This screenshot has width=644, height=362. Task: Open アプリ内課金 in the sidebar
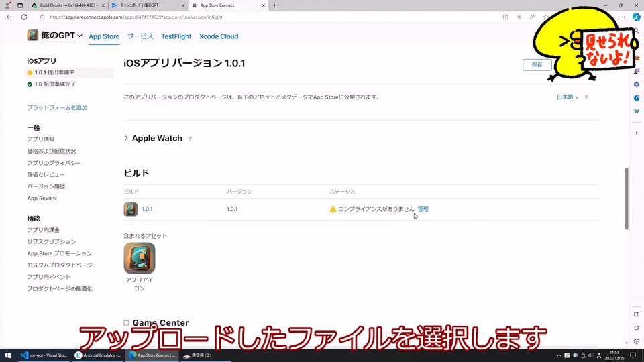43,230
